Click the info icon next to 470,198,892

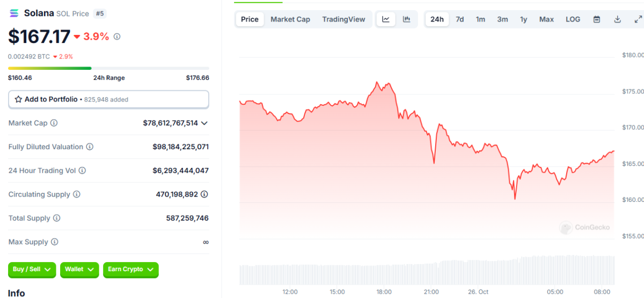204,194
